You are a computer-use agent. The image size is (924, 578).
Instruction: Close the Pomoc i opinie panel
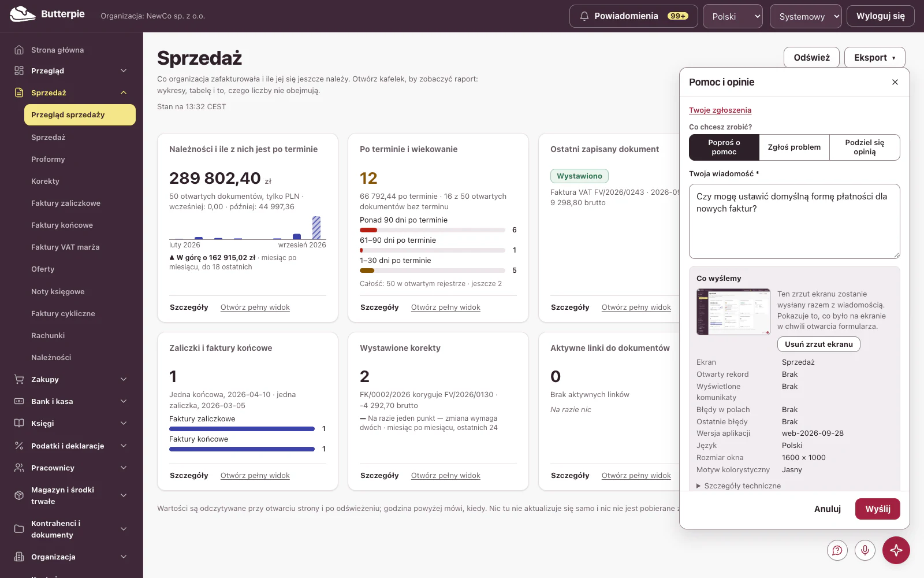895,82
